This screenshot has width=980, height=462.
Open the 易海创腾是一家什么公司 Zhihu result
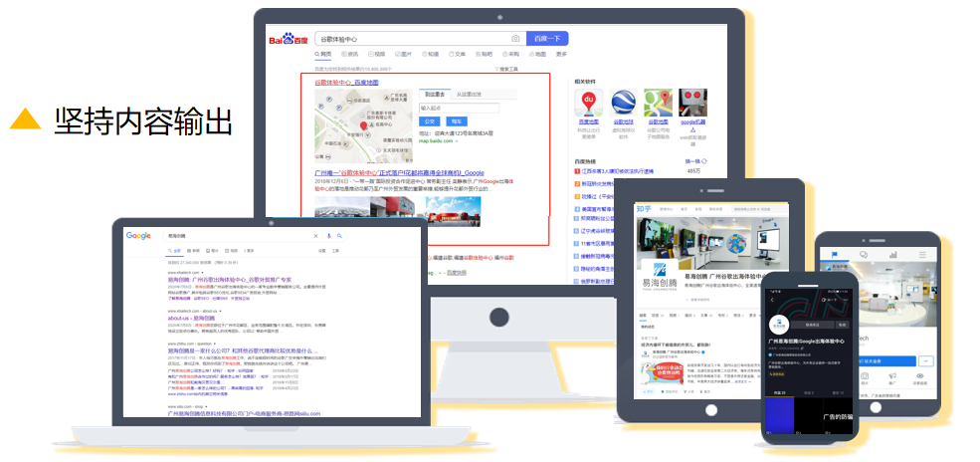[x=243, y=351]
